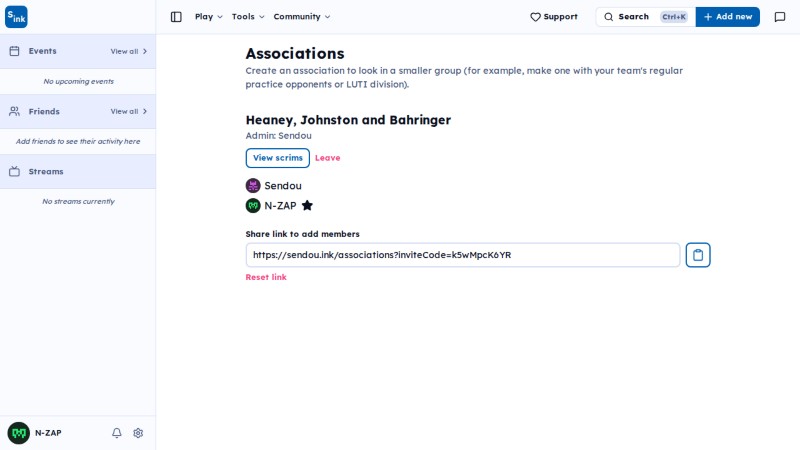
Task: Open the Streams section heading
Action: click(x=46, y=171)
